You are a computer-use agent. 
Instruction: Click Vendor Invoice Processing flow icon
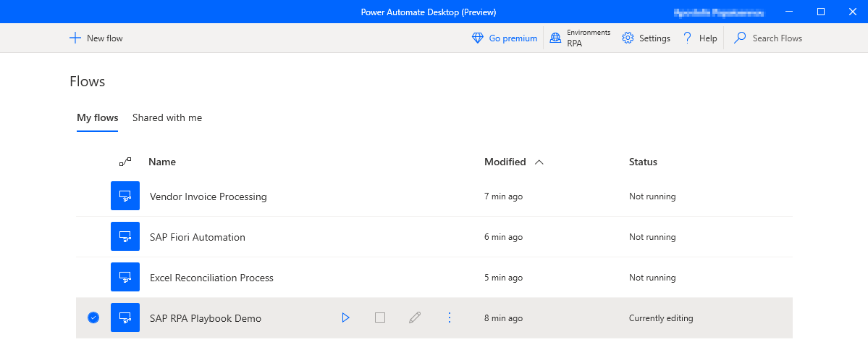125,196
